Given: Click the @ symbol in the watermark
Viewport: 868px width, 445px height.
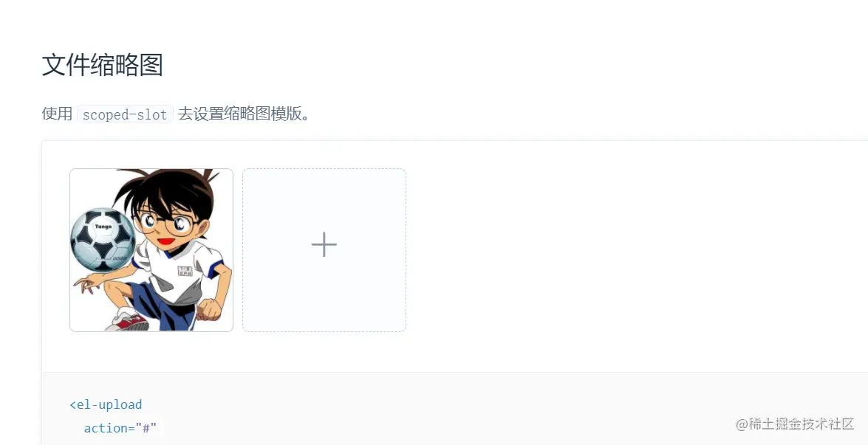Looking at the screenshot, I should coord(742,424).
